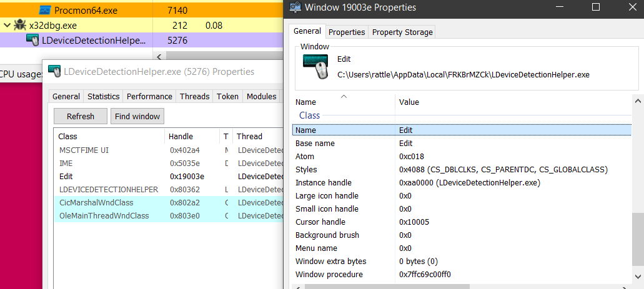Image resolution: width=644 pixels, height=289 pixels.
Task: Click icon in LDeviceDetectionHelper Properties title bar
Action: coord(54,71)
